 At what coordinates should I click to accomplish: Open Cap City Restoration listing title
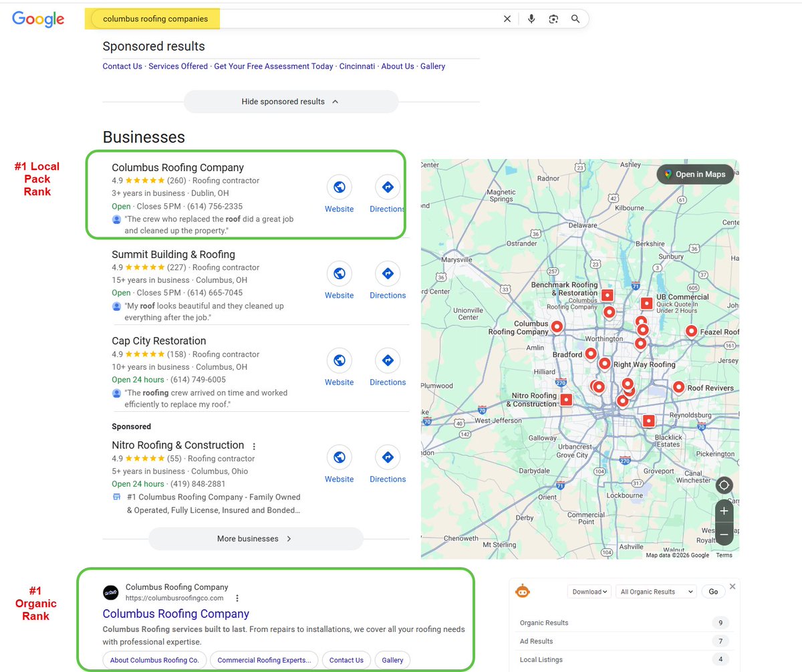click(159, 341)
